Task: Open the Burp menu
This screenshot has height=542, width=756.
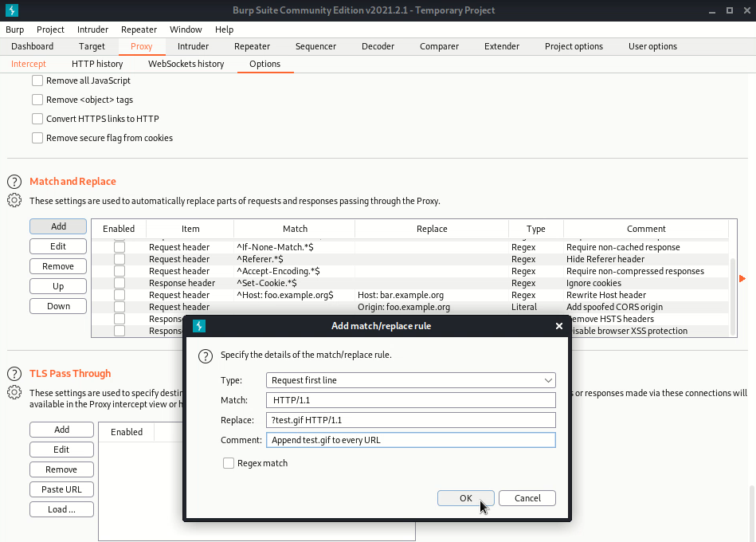Action: 15,29
